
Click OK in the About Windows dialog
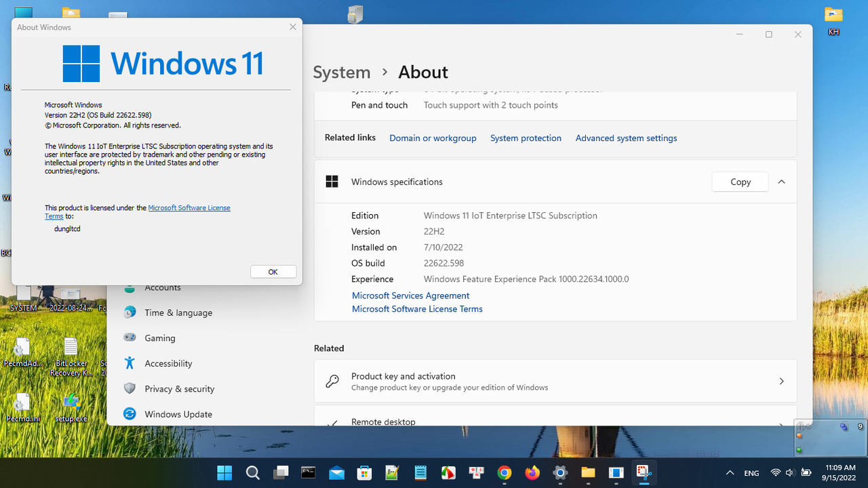273,271
